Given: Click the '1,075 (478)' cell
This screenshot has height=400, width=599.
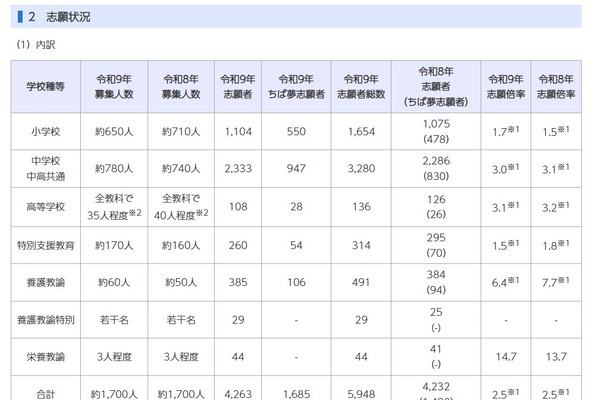Looking at the screenshot, I should [x=436, y=131].
